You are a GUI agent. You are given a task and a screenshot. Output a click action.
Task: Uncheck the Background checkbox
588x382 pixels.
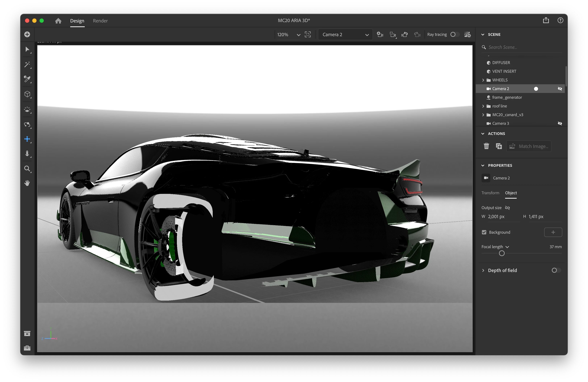point(484,232)
